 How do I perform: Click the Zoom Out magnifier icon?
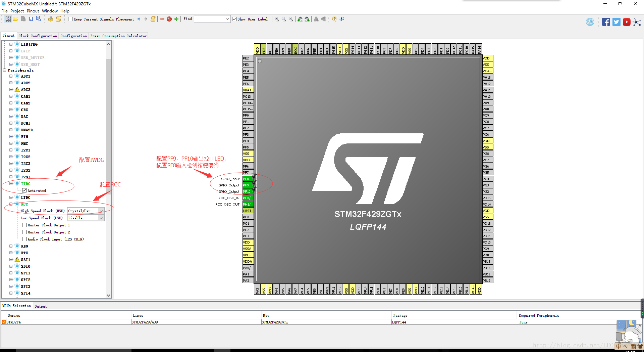click(291, 19)
